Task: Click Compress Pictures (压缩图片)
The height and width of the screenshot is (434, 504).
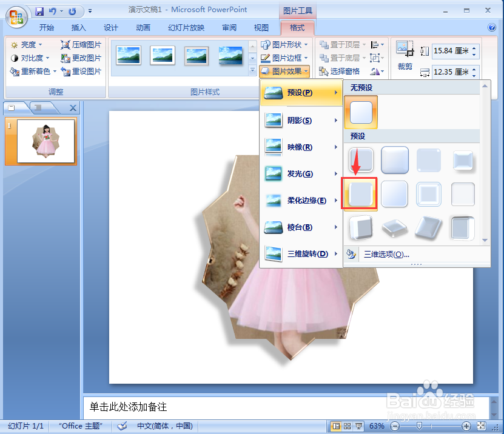Action: pyautogui.click(x=81, y=45)
